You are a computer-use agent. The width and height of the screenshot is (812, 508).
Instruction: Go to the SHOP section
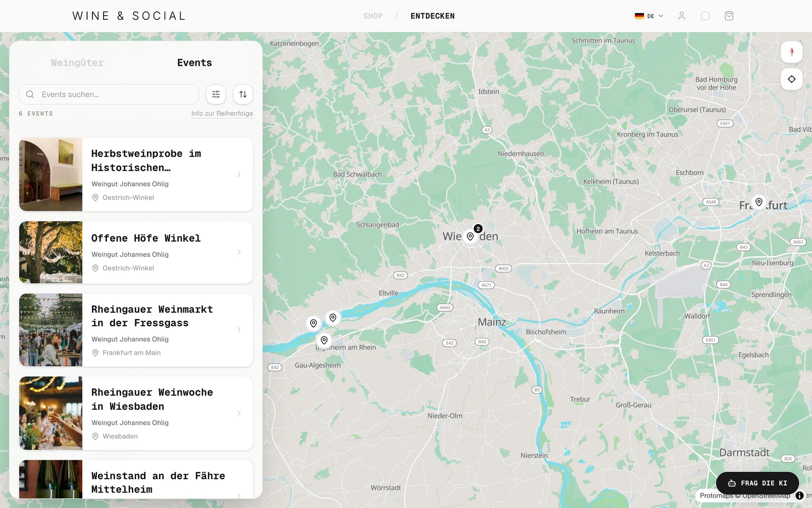pyautogui.click(x=373, y=16)
